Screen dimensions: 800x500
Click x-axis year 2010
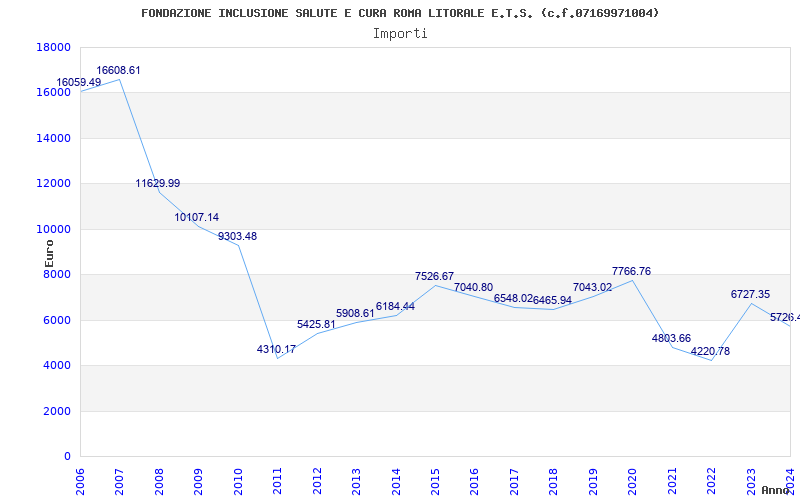click(x=238, y=481)
